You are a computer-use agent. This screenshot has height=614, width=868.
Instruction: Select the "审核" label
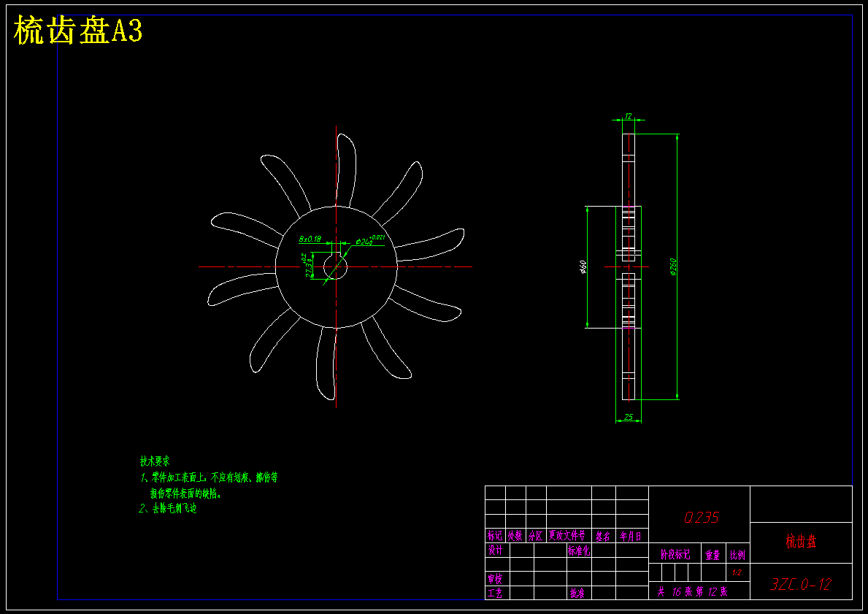click(495, 578)
